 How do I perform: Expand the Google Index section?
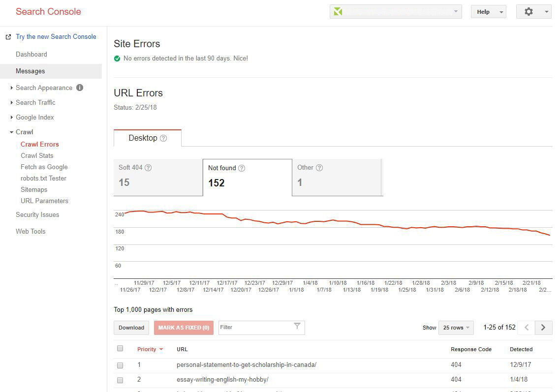(34, 117)
